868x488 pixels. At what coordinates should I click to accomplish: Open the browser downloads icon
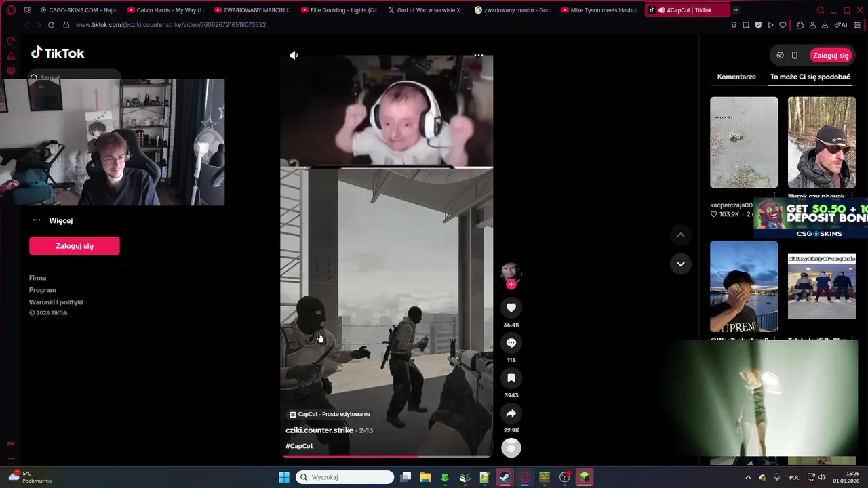825,25
